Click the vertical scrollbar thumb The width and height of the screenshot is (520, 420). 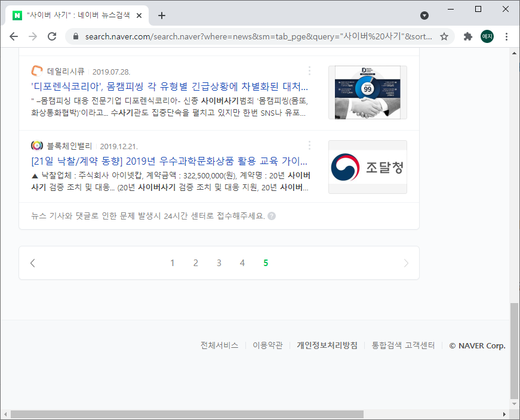(514, 351)
